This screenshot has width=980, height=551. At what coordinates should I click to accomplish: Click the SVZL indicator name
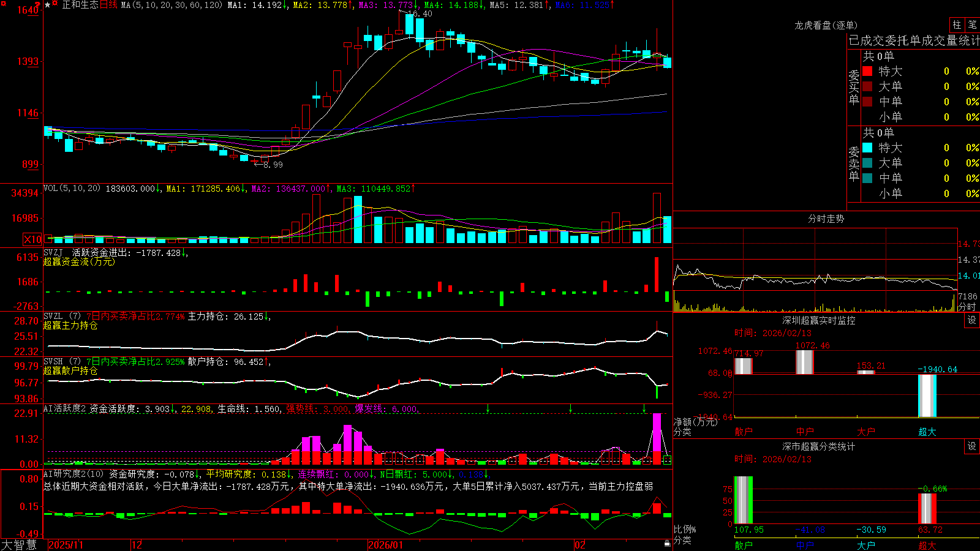click(x=53, y=317)
